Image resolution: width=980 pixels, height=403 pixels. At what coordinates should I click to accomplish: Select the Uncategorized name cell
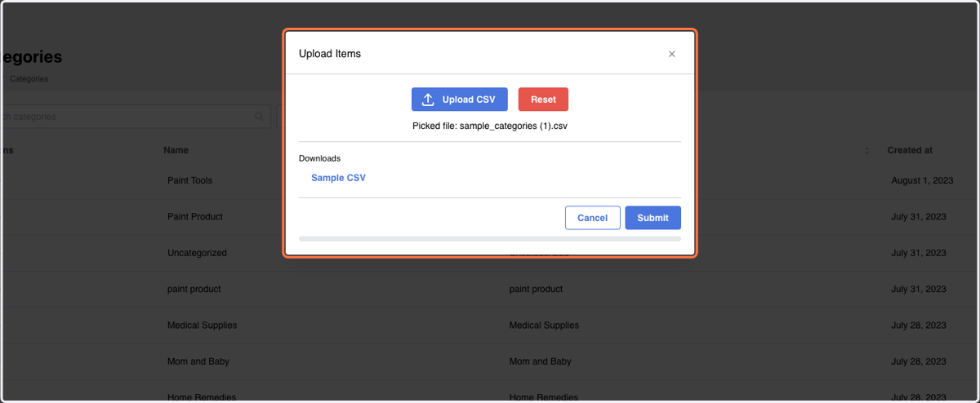pyautogui.click(x=197, y=253)
